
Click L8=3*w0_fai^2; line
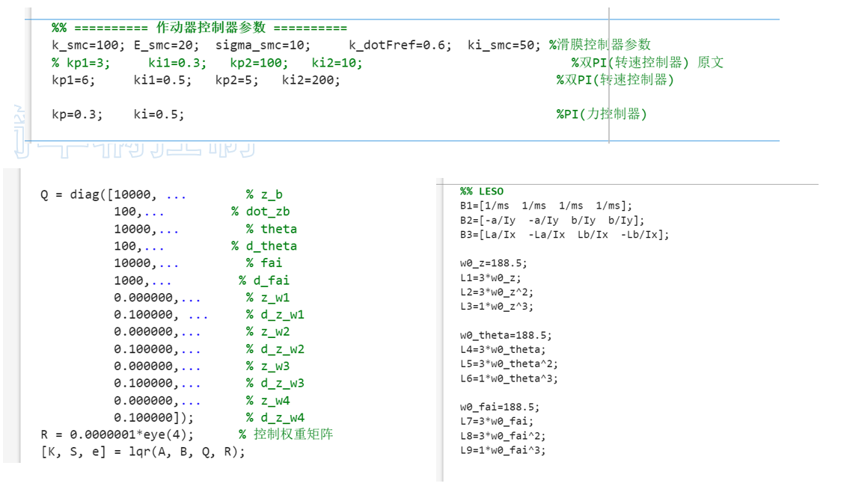[503, 436]
